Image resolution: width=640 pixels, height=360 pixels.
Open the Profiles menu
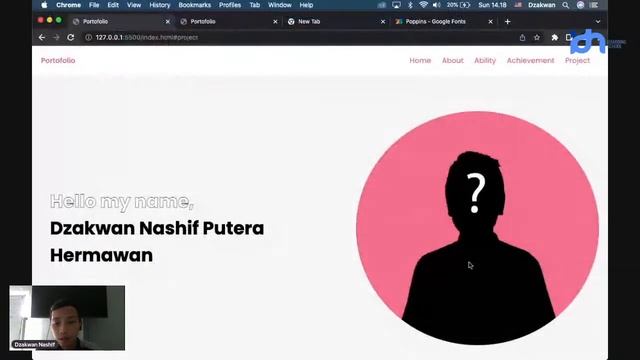click(x=230, y=5)
